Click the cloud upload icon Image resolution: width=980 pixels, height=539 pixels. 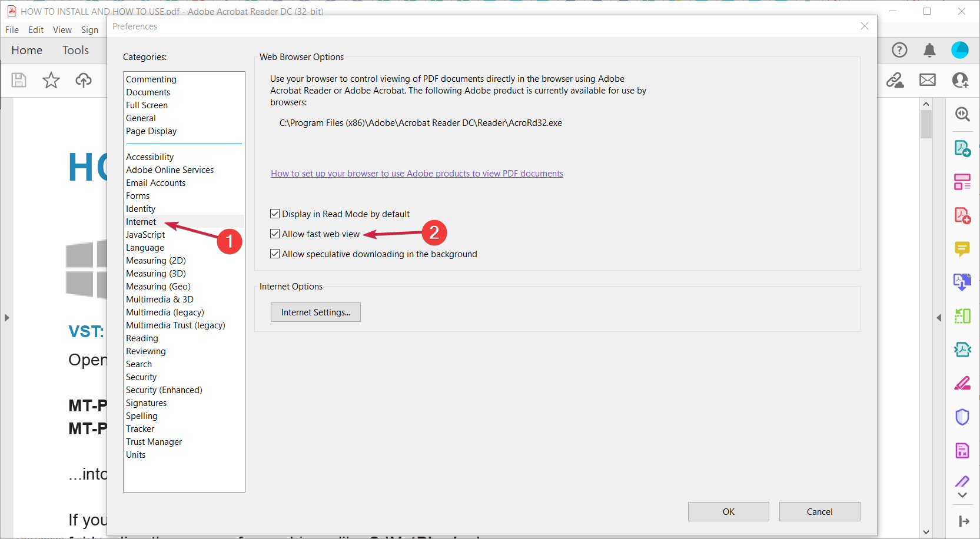tap(84, 80)
